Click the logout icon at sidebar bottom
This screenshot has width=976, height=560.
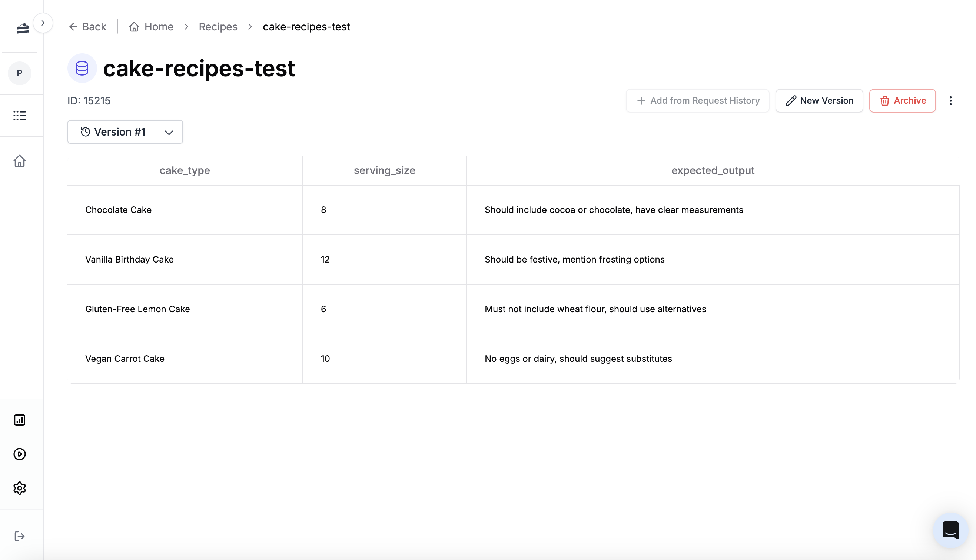[19, 536]
